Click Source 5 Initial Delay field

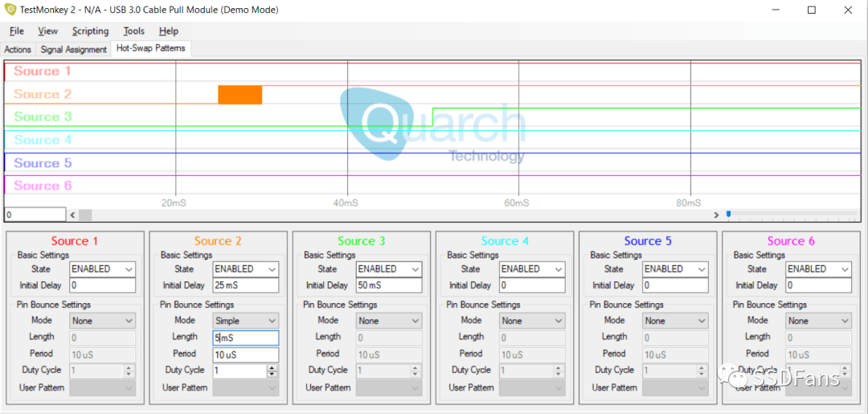[x=675, y=285]
